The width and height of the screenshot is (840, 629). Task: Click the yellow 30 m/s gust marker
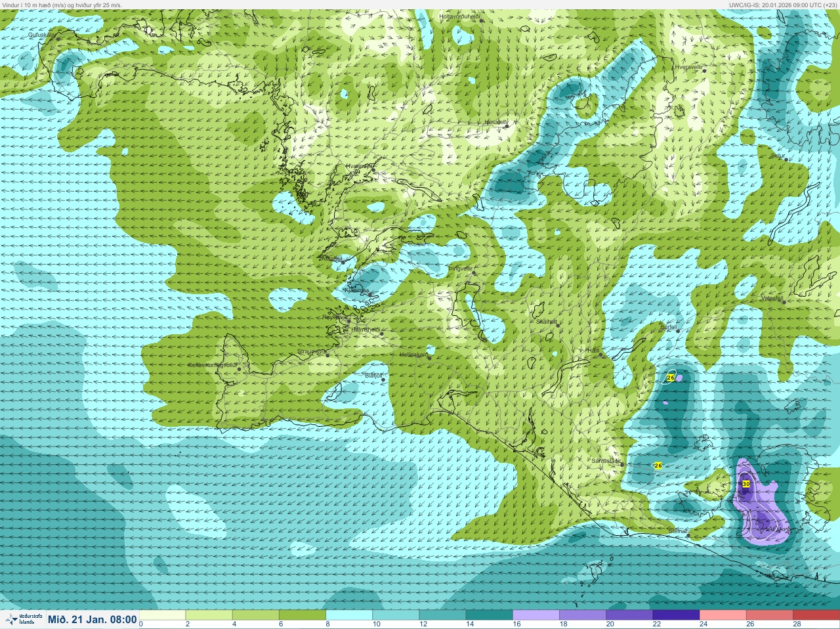(746, 484)
